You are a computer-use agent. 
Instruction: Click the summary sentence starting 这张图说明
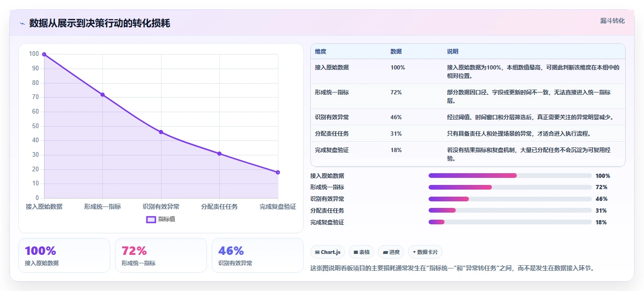(452, 268)
